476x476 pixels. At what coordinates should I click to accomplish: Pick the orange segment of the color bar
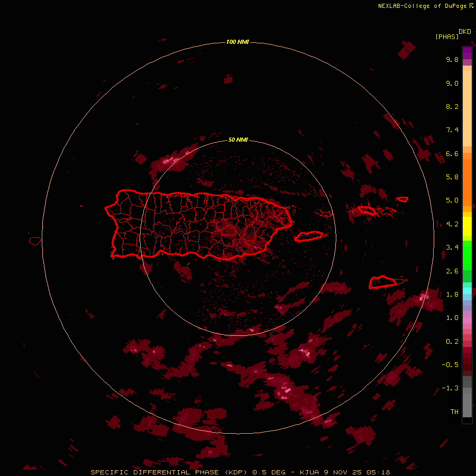[467, 182]
